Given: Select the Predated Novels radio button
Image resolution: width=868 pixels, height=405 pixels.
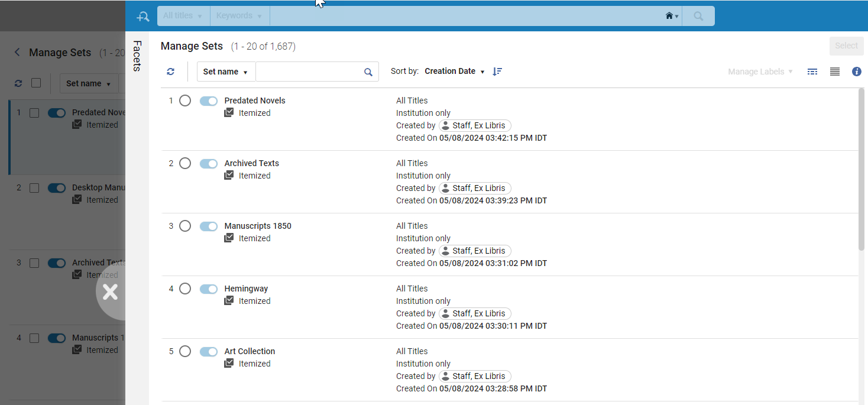Looking at the screenshot, I should click(185, 101).
